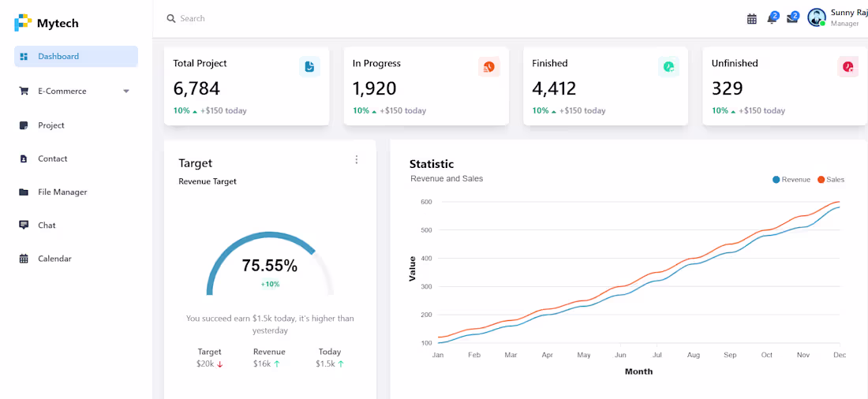Click the Sales orange legend dot
This screenshot has height=399, width=868.
coord(821,179)
